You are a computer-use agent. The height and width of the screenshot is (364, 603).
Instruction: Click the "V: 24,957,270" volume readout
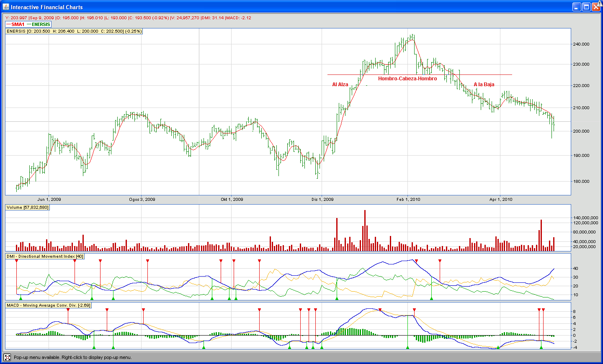[x=185, y=18]
